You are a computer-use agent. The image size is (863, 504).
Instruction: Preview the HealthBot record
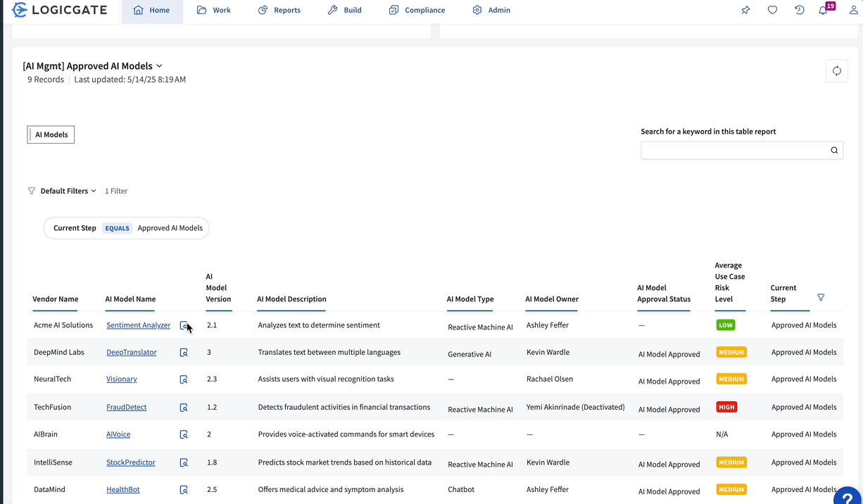click(184, 489)
